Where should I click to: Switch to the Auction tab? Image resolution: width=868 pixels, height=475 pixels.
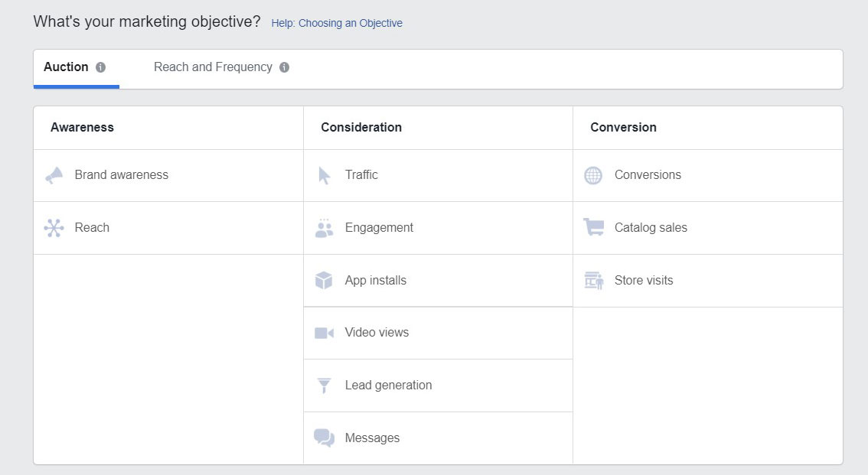point(77,69)
